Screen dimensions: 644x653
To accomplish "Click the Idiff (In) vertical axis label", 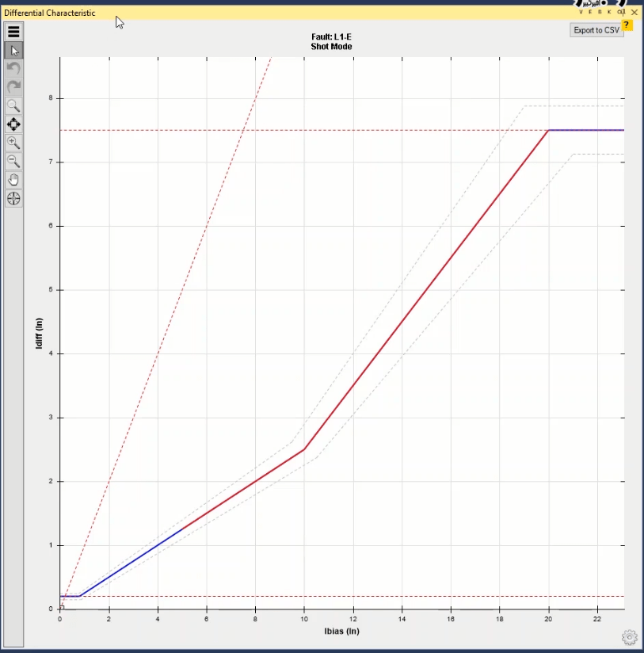I will [x=38, y=334].
